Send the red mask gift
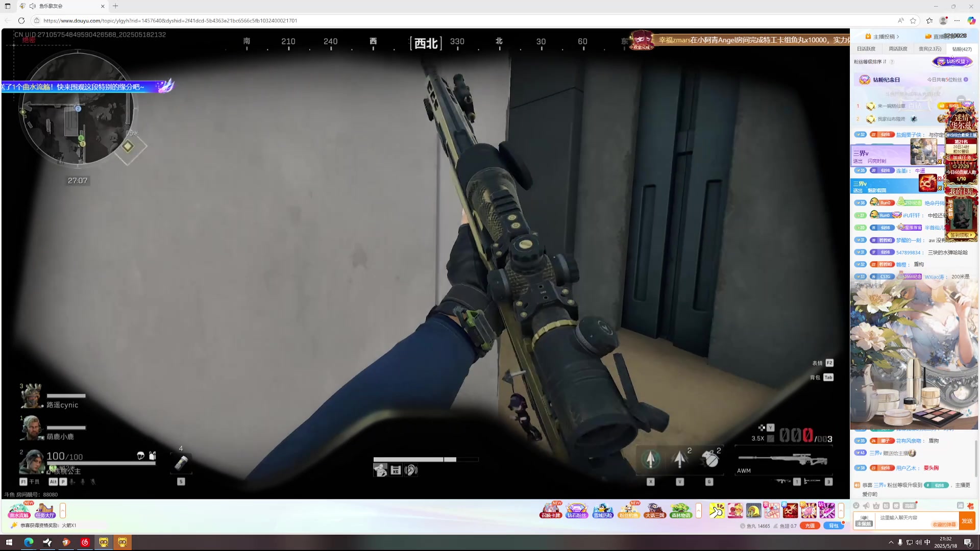 coord(790,510)
